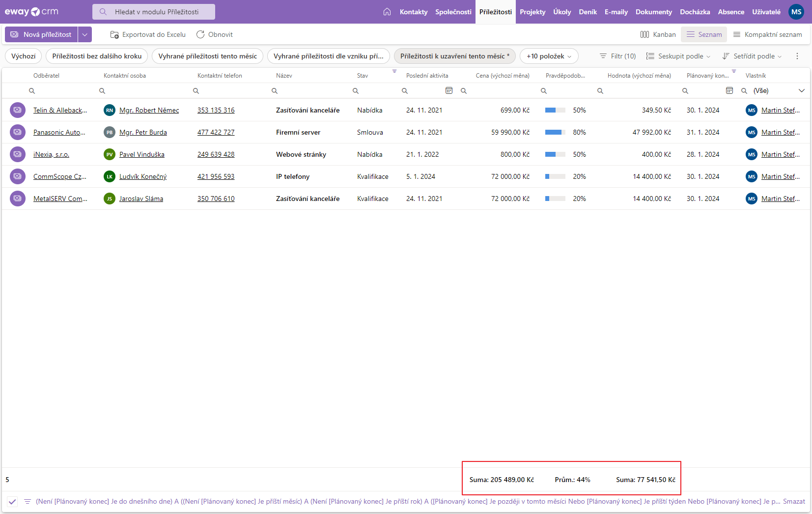This screenshot has height=514, width=812.
Task: Focus the Hledat v modulu Příležitosti search box
Action: pyautogui.click(x=154, y=12)
